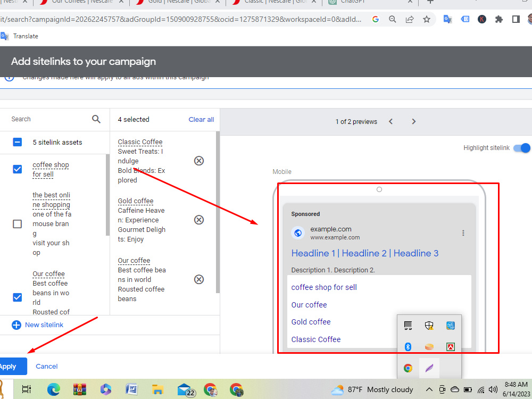
Task: Click the plus icon for New sitelink
Action: pos(16,325)
